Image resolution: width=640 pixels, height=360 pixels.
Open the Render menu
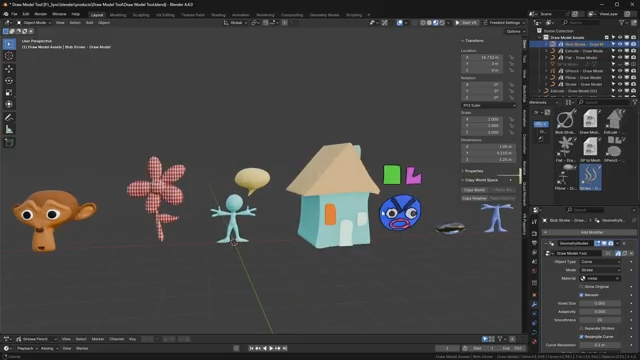(40, 14)
